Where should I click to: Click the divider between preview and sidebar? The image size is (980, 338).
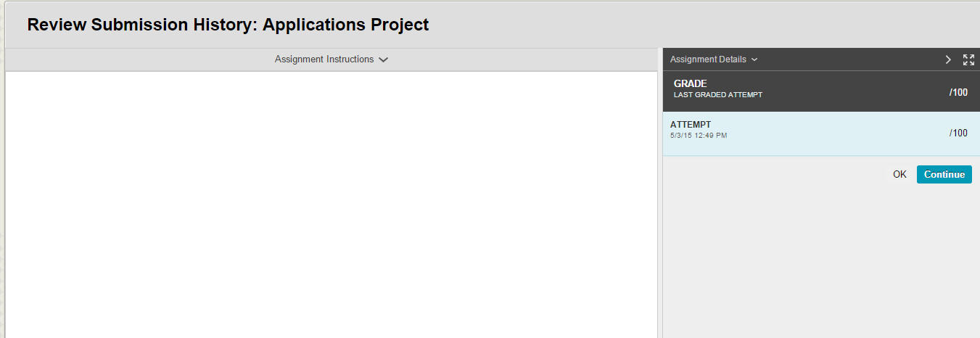660,203
